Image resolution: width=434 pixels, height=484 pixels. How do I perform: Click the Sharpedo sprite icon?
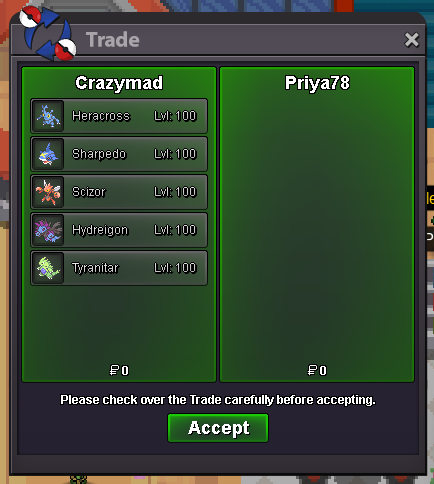pos(48,154)
